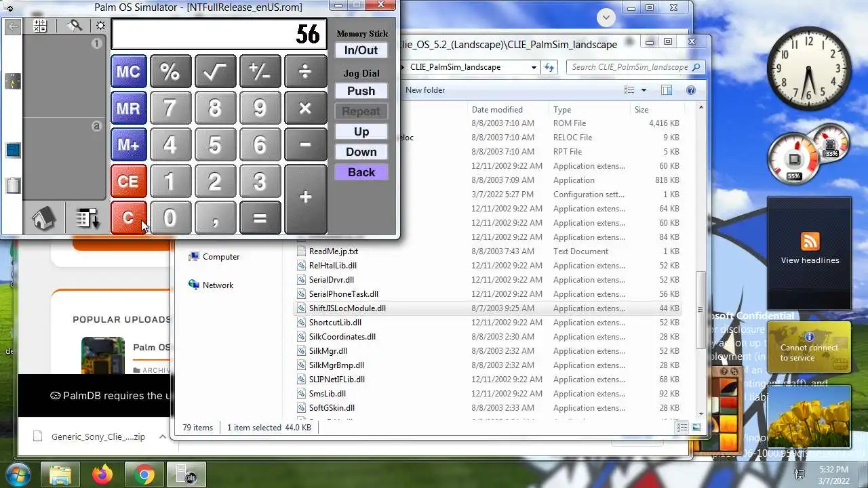Toggle the Explorer preview pane icon

667,90
